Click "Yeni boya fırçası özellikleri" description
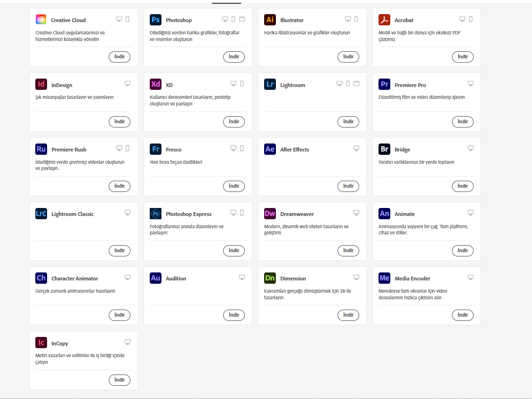This screenshot has width=532, height=399. [176, 162]
